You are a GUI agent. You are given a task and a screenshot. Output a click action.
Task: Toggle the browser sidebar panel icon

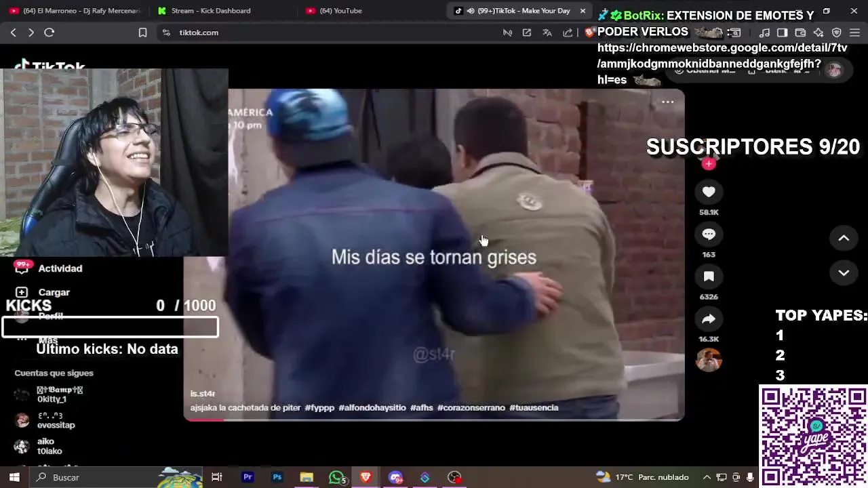click(x=782, y=33)
